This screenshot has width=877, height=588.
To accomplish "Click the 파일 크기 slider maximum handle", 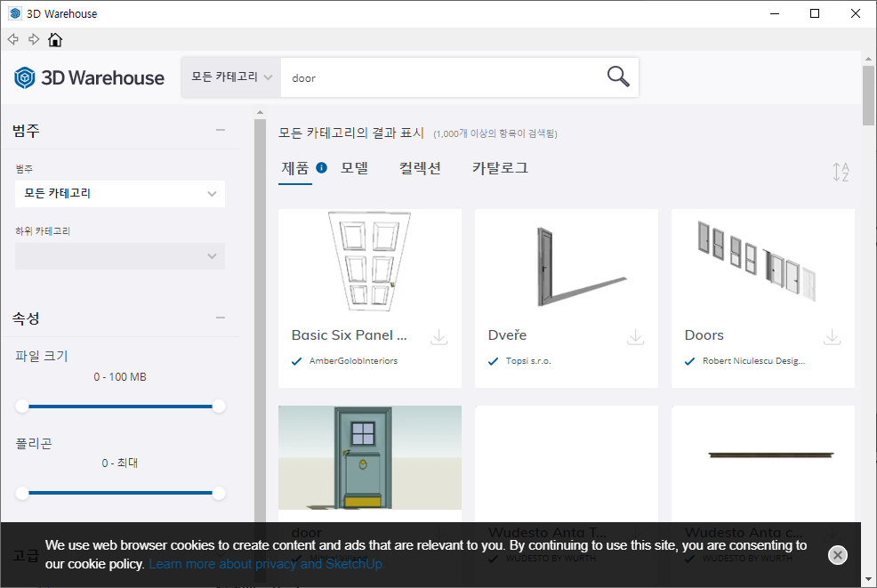I will pos(219,407).
